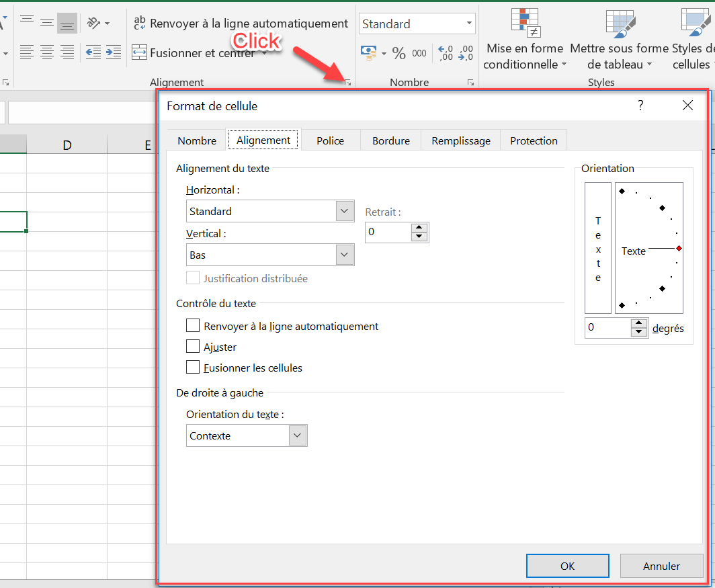Select vertical Texte orientation box
The width and height of the screenshot is (715, 588).
click(x=598, y=248)
